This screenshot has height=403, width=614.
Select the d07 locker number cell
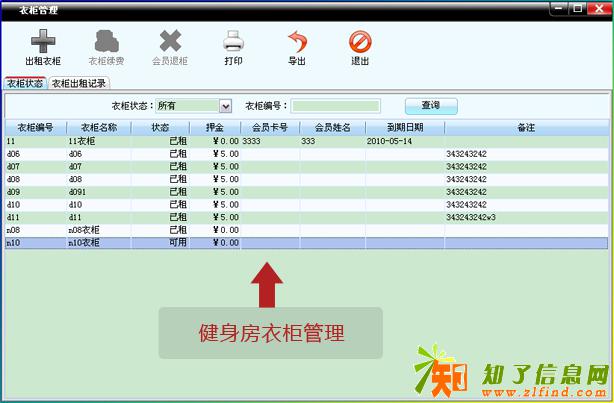(x=36, y=166)
